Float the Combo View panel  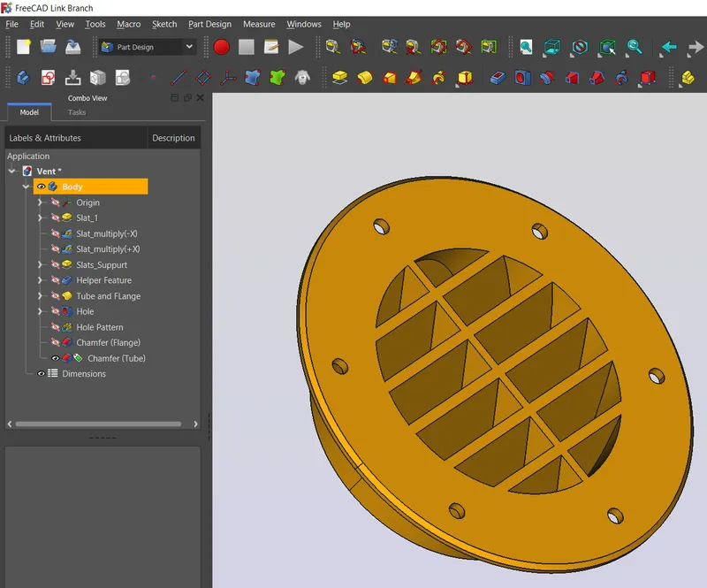tap(187, 97)
